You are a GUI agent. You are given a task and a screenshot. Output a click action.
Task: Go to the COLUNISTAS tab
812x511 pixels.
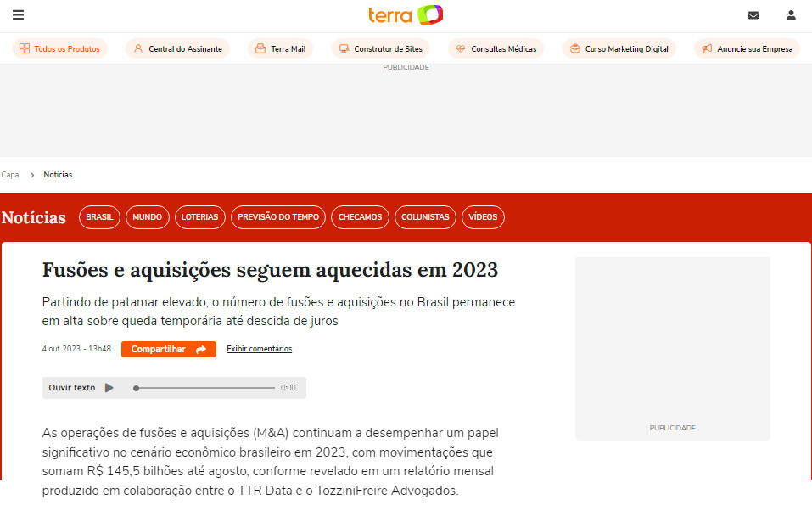425,217
